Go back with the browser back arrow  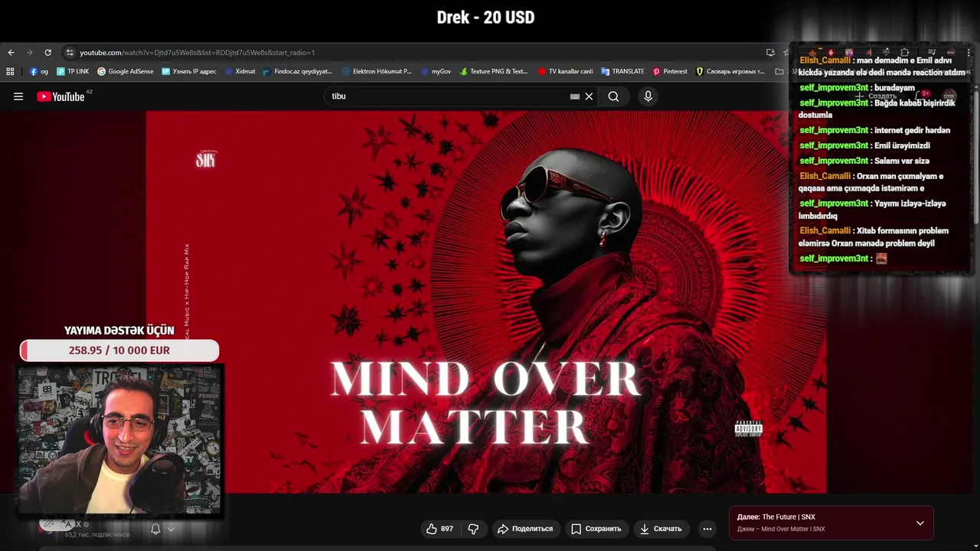pos(11,53)
